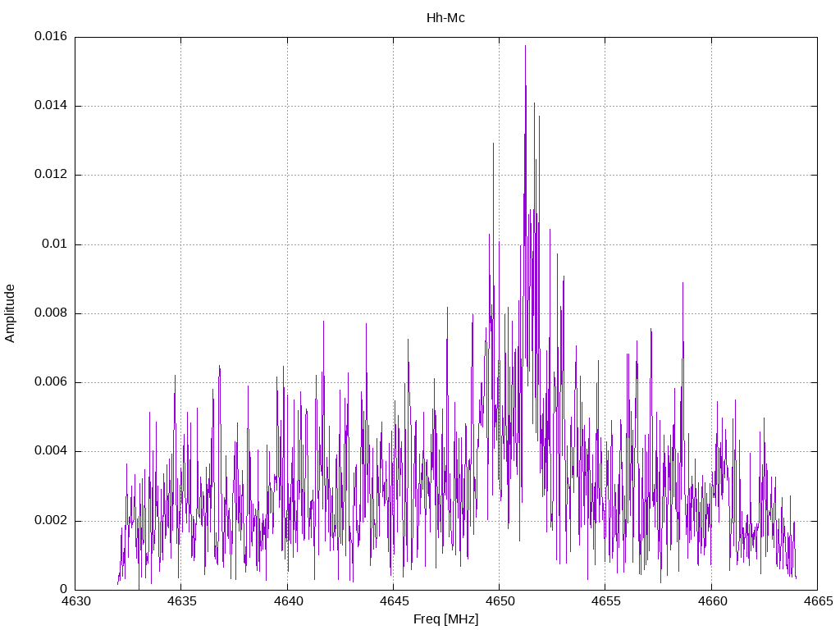The image size is (840, 630).
Task: Click the 0.008 y-axis tick label
Action: 51,313
